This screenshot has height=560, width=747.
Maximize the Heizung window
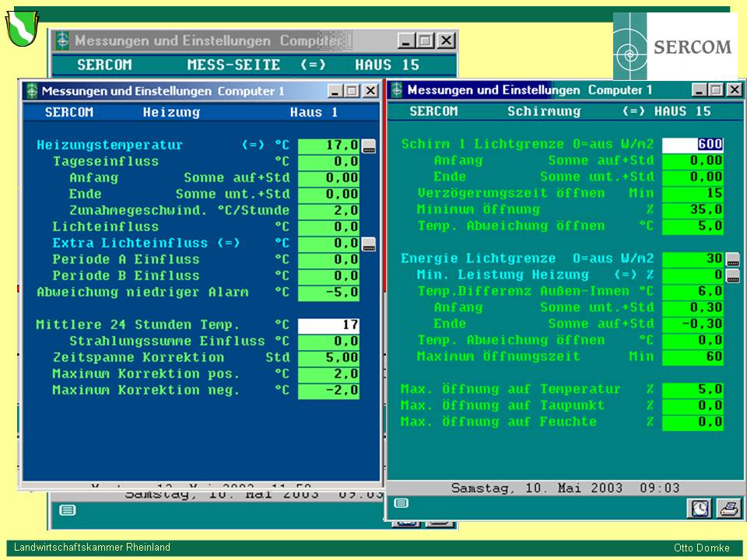tap(352, 91)
